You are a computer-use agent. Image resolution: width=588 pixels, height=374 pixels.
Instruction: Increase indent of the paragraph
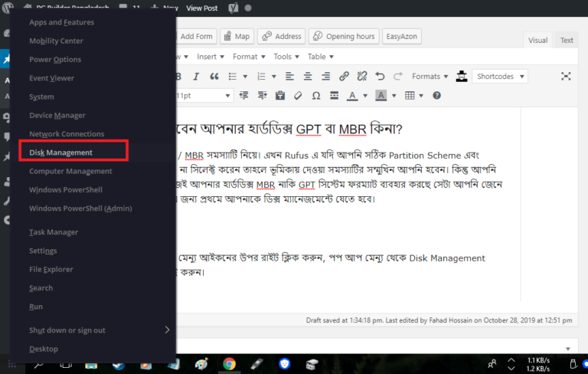point(262,95)
